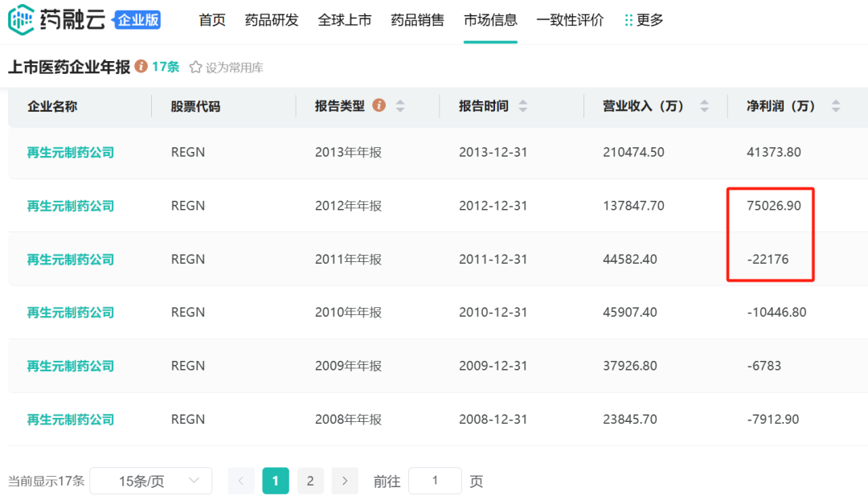This screenshot has width=868, height=500.
Task: Sort table by 净利润 arrows
Action: (x=836, y=106)
